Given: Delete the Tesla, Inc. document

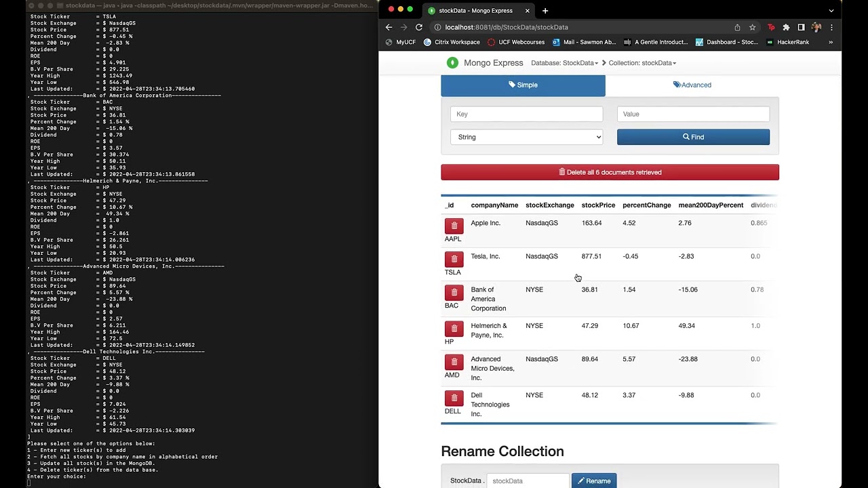Looking at the screenshot, I should coord(454,259).
